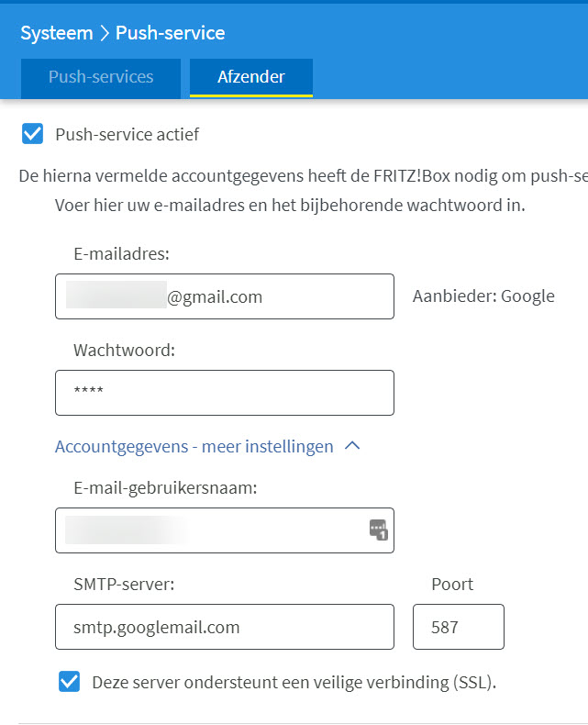588x725 pixels.
Task: Switch to the Push-services tab
Action: point(101,77)
